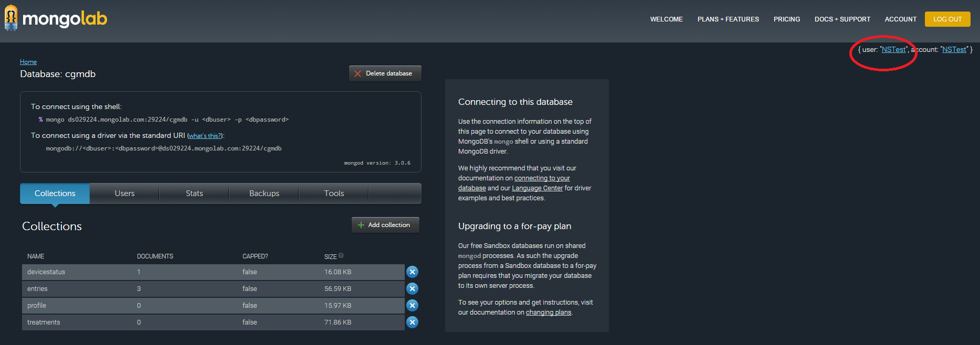Switch to the Users tab
This screenshot has width=980, height=345.
click(124, 193)
